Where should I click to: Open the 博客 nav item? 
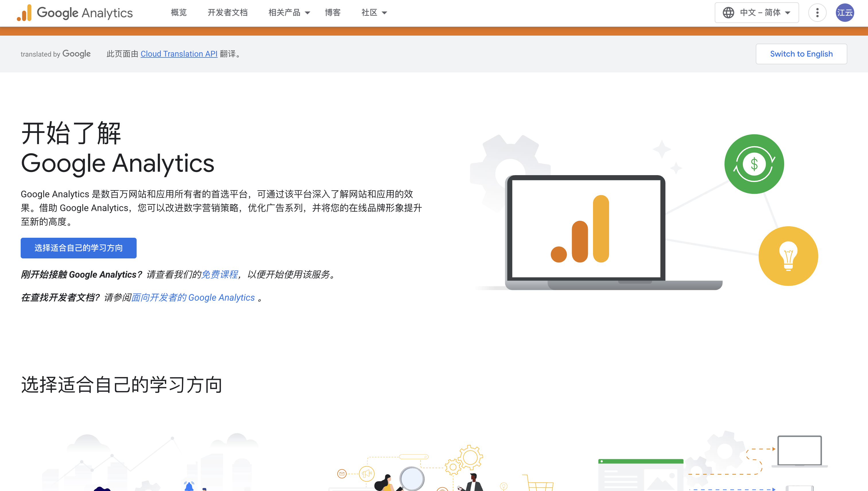point(332,13)
